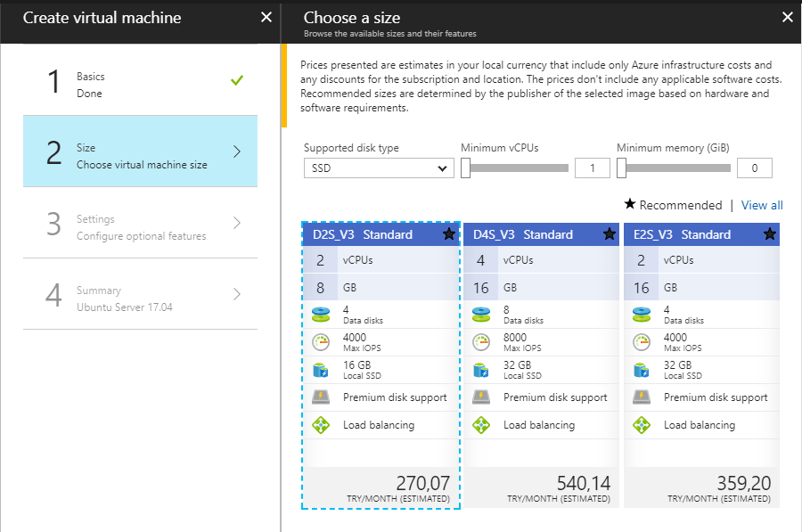Select the D4S_V3 Standard header
Screen dimensions: 802x532
541,234
